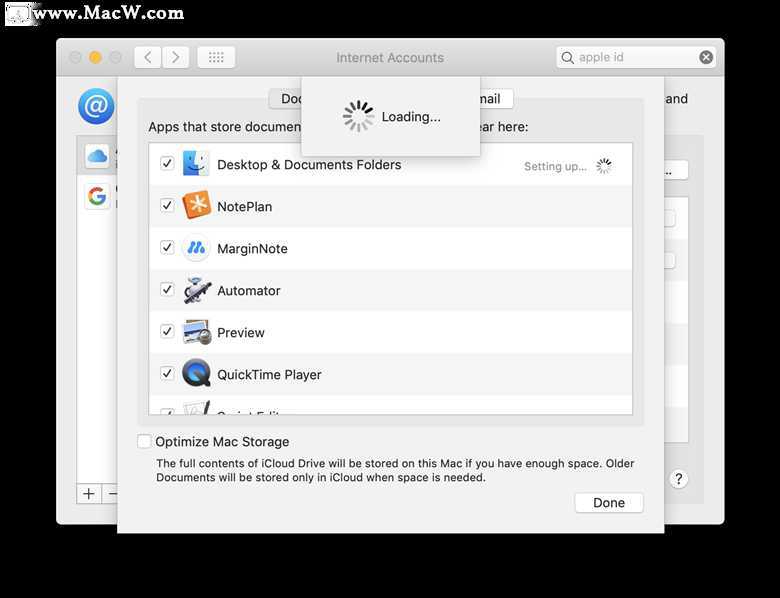Click the NotePlan app icon
780x598 pixels.
[196, 205]
